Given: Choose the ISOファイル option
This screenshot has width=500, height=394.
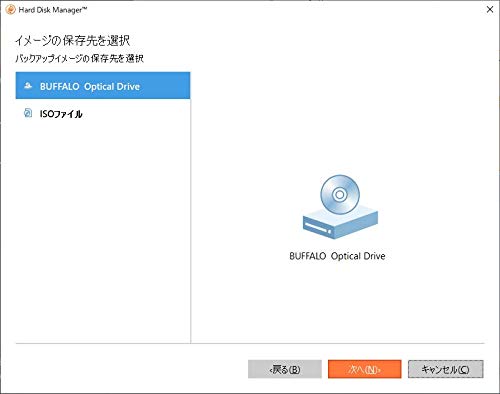Looking at the screenshot, I should 103,114.
